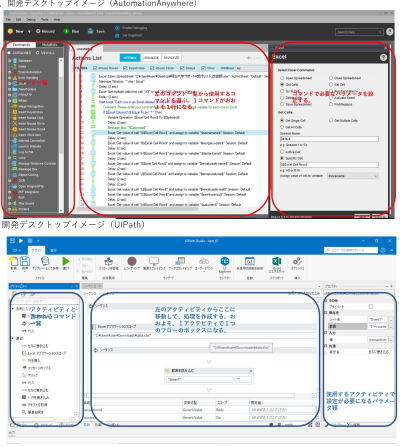Viewport: 400px width, 447px height.
Task: Open the Debug menu
Action: point(31,20)
